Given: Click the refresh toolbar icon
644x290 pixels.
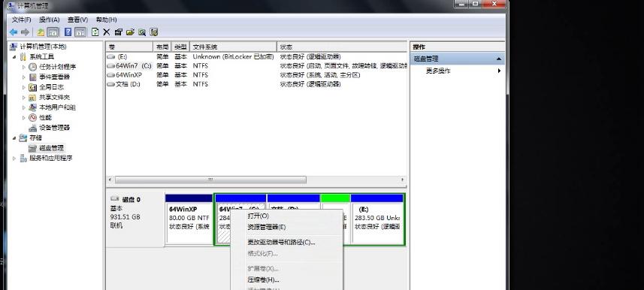Looking at the screenshot, I should (x=95, y=32).
